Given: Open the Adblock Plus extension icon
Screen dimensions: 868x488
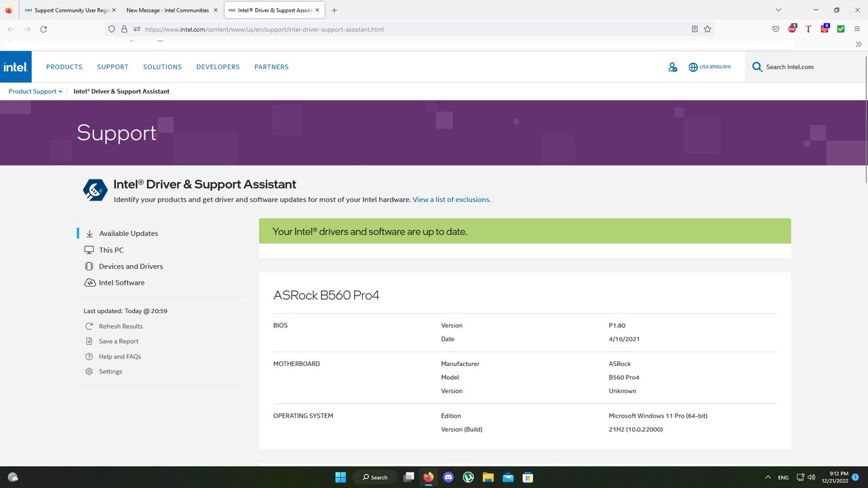Looking at the screenshot, I should [x=792, y=29].
